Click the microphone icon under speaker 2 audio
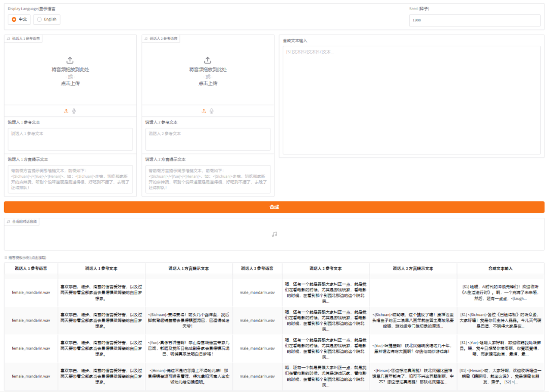Viewport: 549px width, 392px height. [x=211, y=111]
